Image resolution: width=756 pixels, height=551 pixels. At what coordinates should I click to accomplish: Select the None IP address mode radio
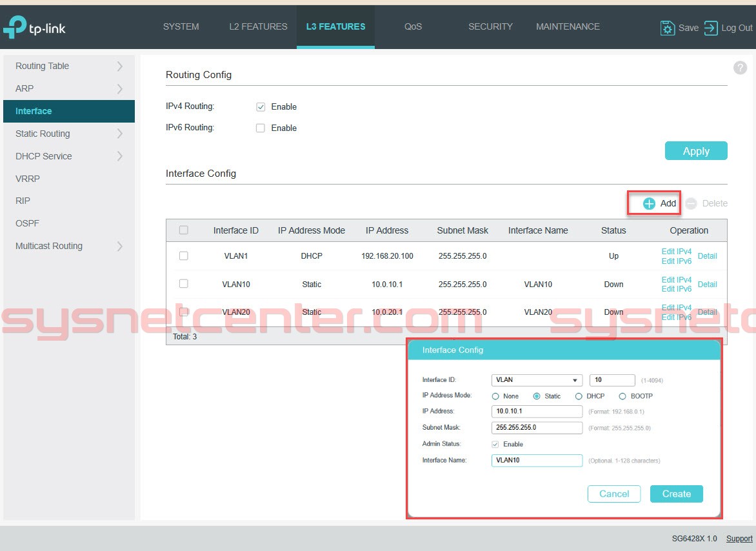[495, 396]
